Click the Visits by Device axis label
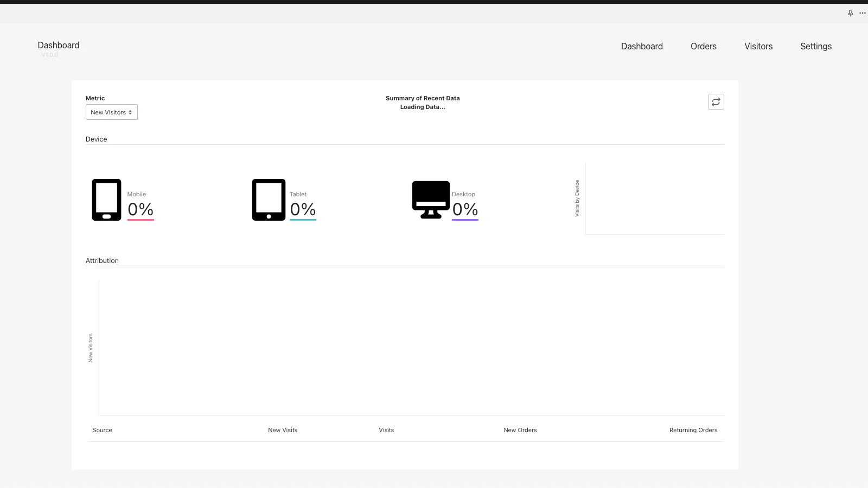 (x=577, y=198)
